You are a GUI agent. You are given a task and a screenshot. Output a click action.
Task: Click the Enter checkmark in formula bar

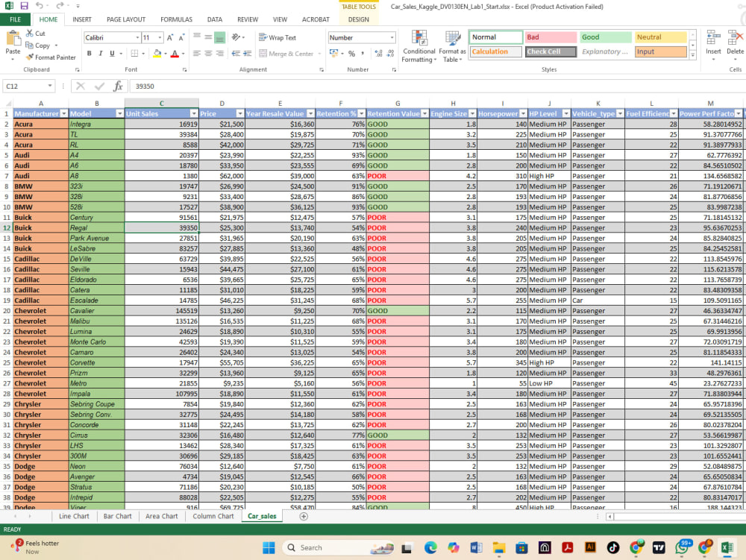[99, 86]
